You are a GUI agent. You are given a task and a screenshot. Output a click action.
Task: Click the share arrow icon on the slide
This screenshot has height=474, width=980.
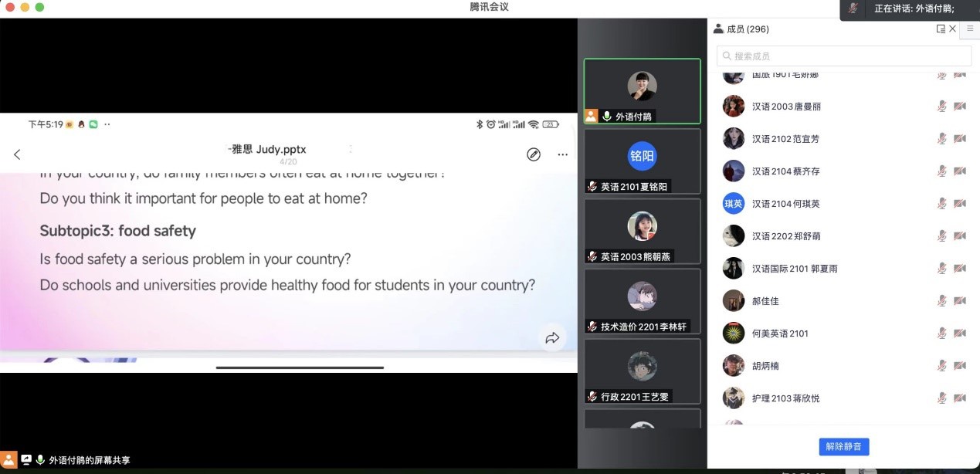(x=552, y=338)
